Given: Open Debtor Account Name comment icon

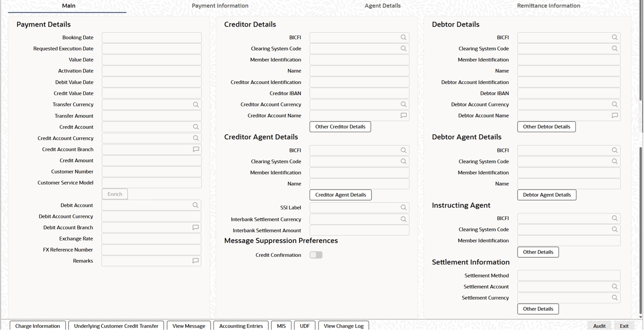Looking at the screenshot, I should 614,116.
